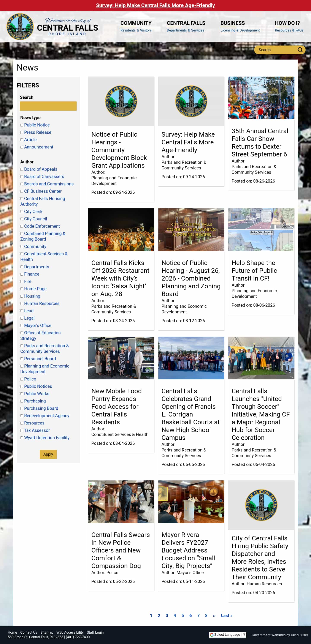This screenshot has width=311, height=644.
Task: Open the Public Transit Dexter St image
Action: coord(261,229)
